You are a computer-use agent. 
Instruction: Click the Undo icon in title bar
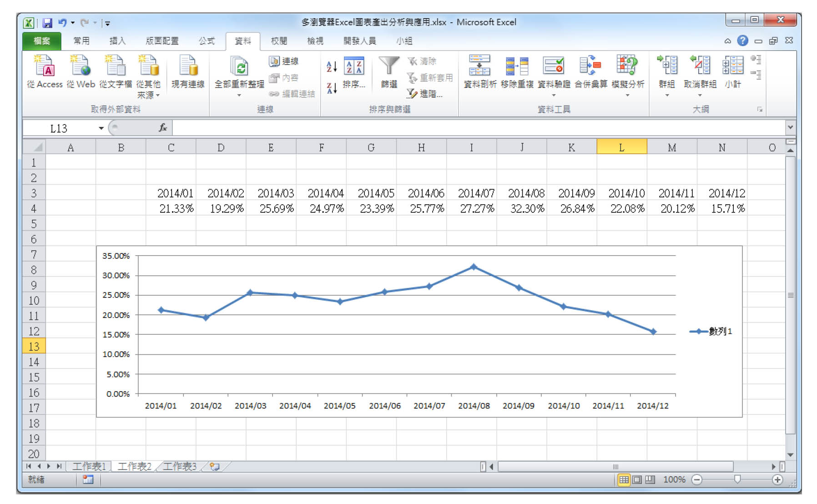pos(62,23)
